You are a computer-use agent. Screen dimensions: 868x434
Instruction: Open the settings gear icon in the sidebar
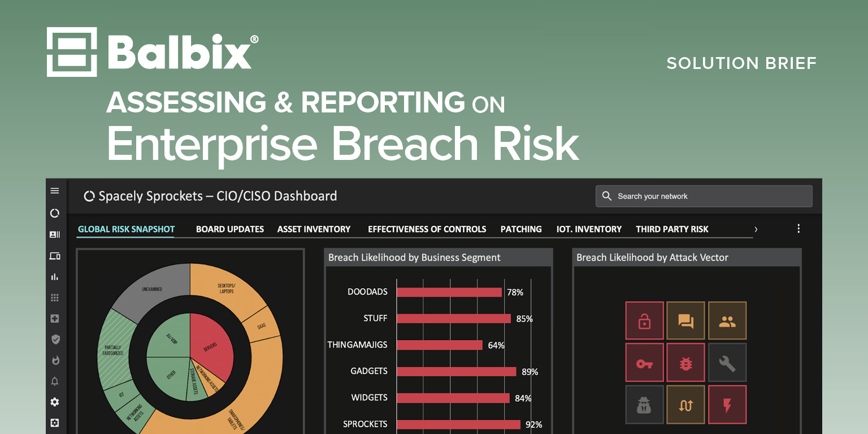point(55,402)
